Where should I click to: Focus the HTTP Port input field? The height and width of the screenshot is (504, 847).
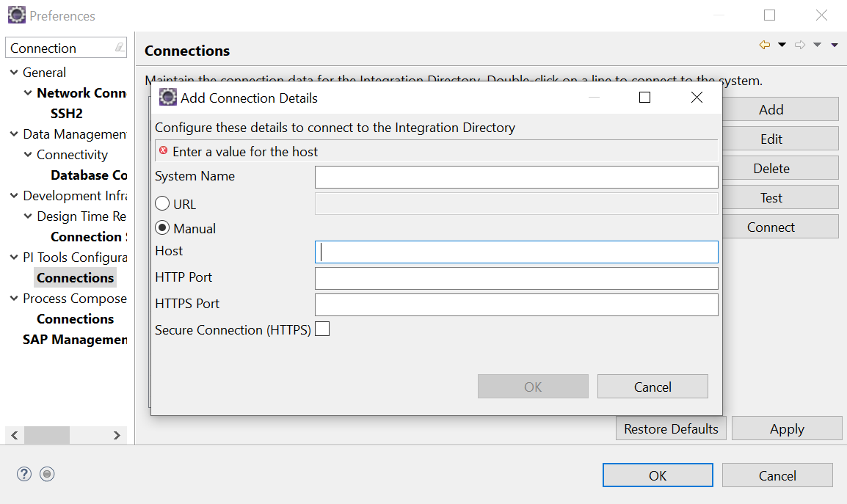click(x=517, y=278)
